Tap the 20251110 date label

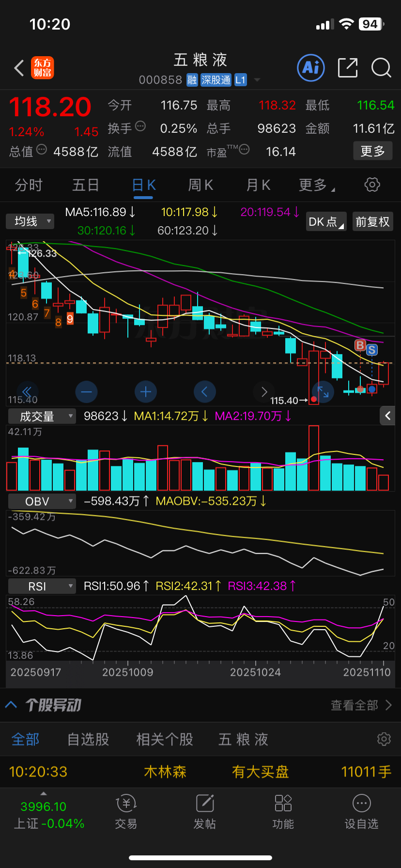pyautogui.click(x=367, y=672)
